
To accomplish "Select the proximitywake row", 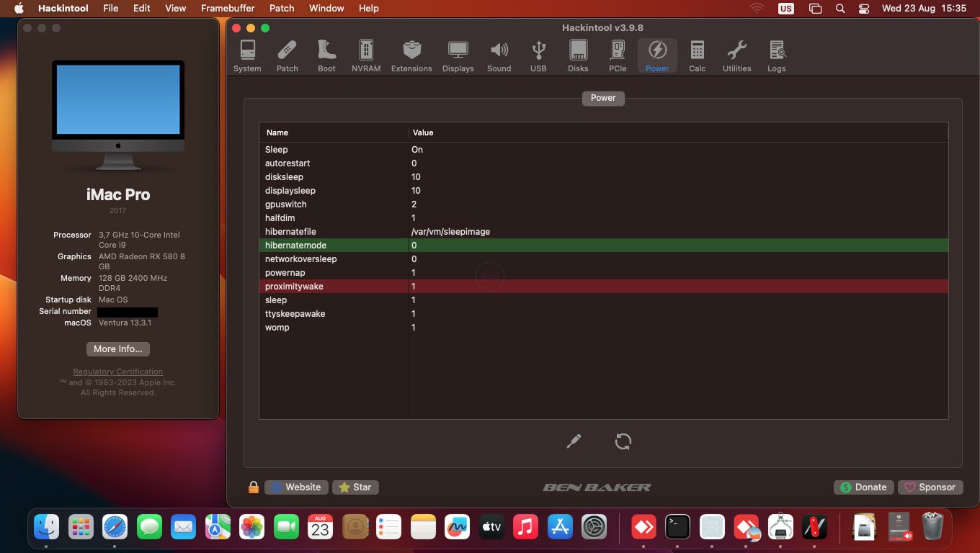I will 604,287.
